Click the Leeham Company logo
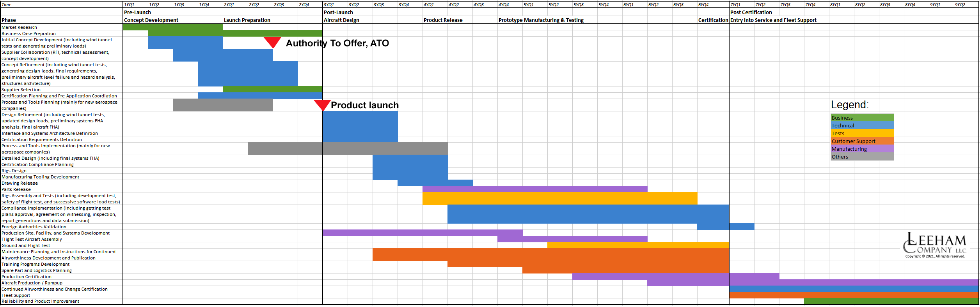Screen dimensions: 980x307 tap(935, 245)
